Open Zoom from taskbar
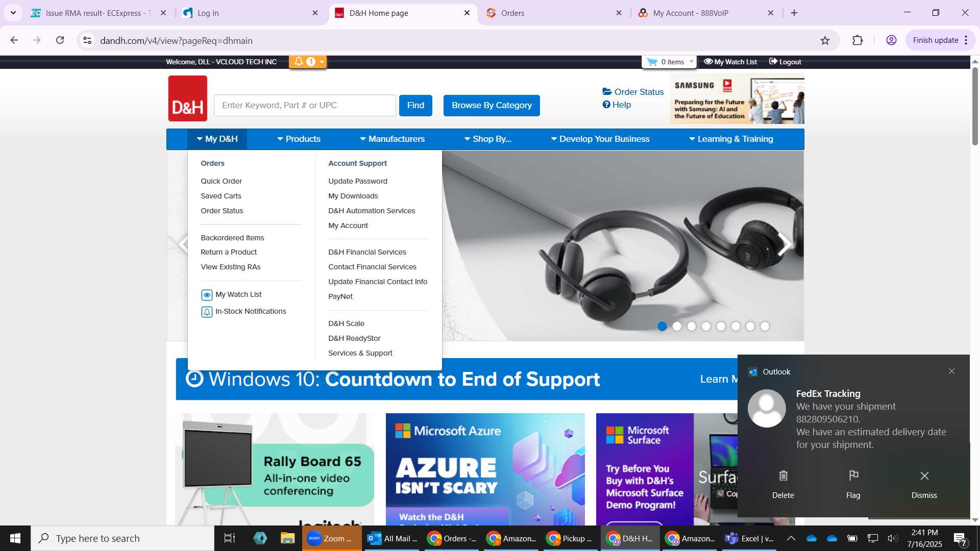Image resolution: width=980 pixels, height=551 pixels. [x=332, y=538]
